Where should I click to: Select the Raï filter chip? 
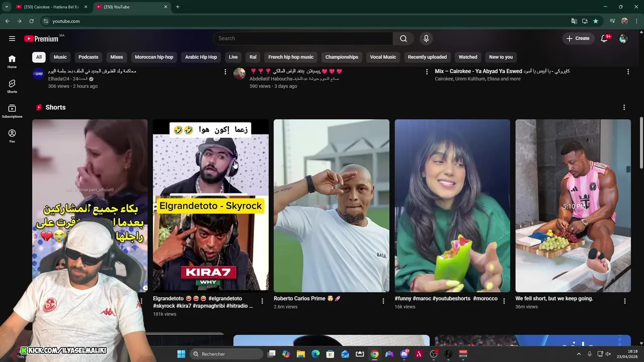[253, 57]
